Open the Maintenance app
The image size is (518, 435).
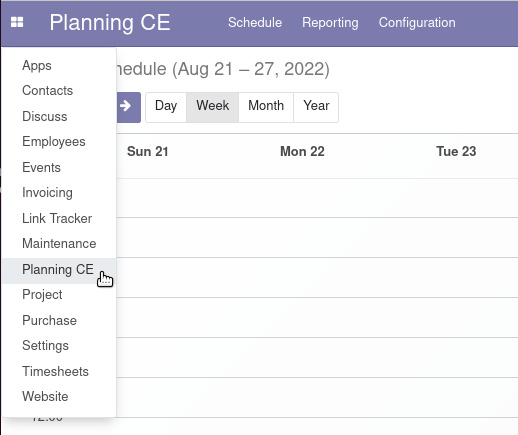click(59, 244)
